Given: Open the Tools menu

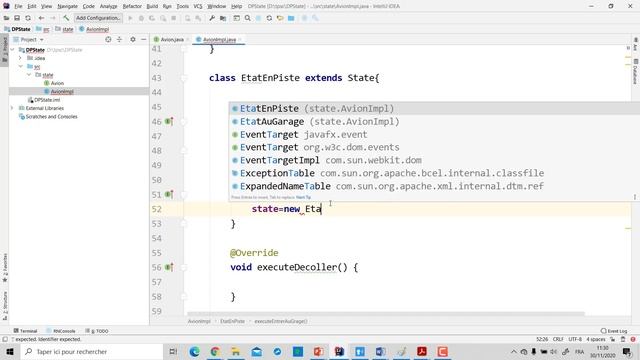Looking at the screenshot, I should (182, 6).
